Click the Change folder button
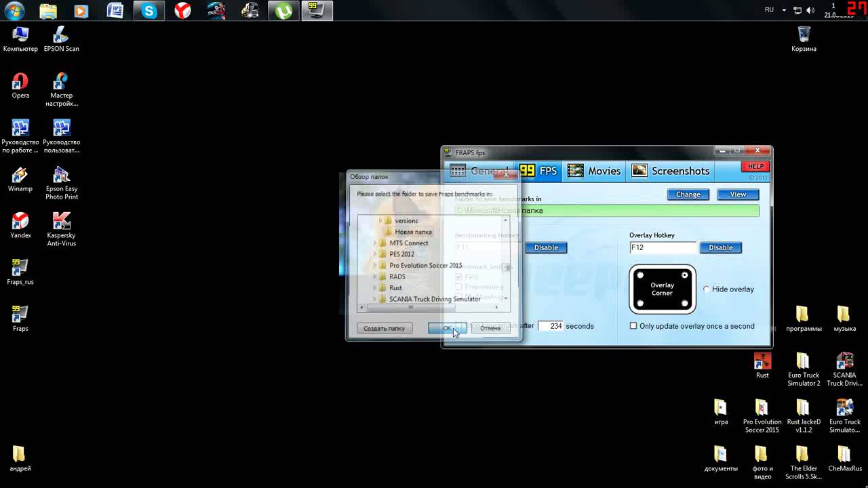 [688, 195]
